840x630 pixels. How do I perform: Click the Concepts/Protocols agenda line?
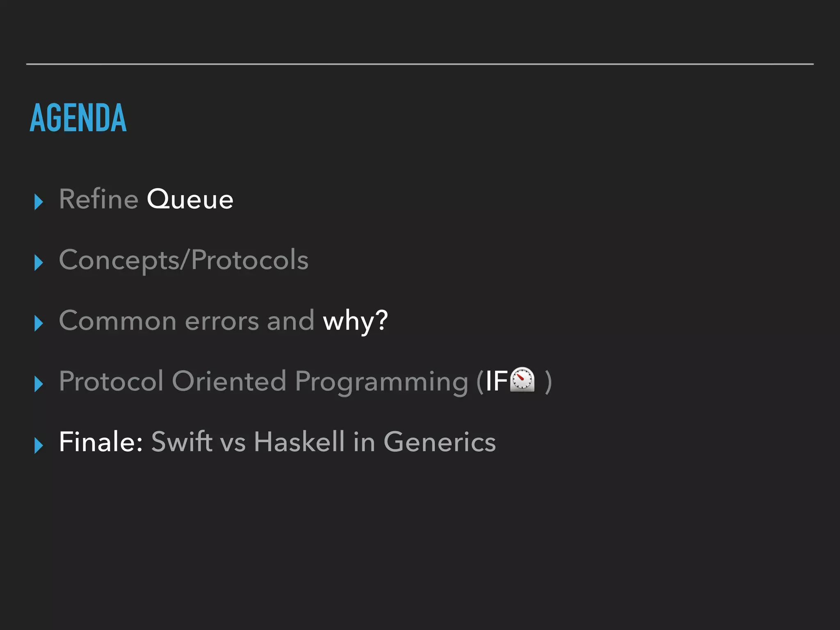coord(183,260)
